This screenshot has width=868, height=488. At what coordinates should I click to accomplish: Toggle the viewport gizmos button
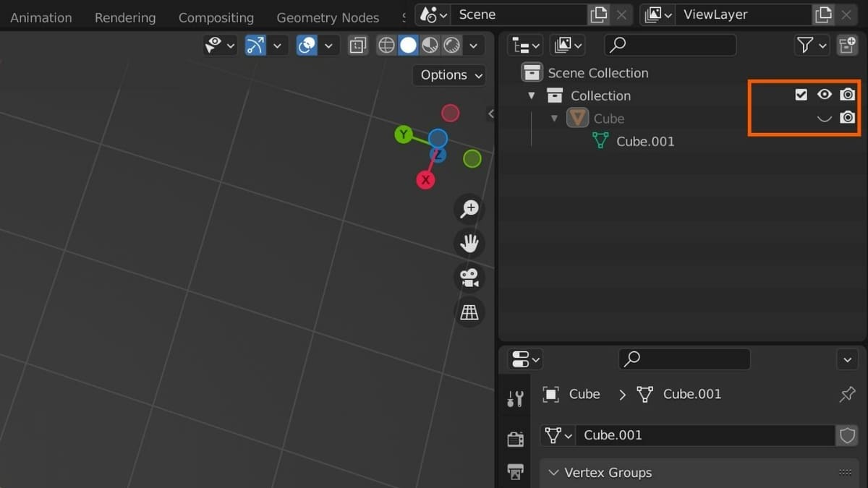coord(255,46)
